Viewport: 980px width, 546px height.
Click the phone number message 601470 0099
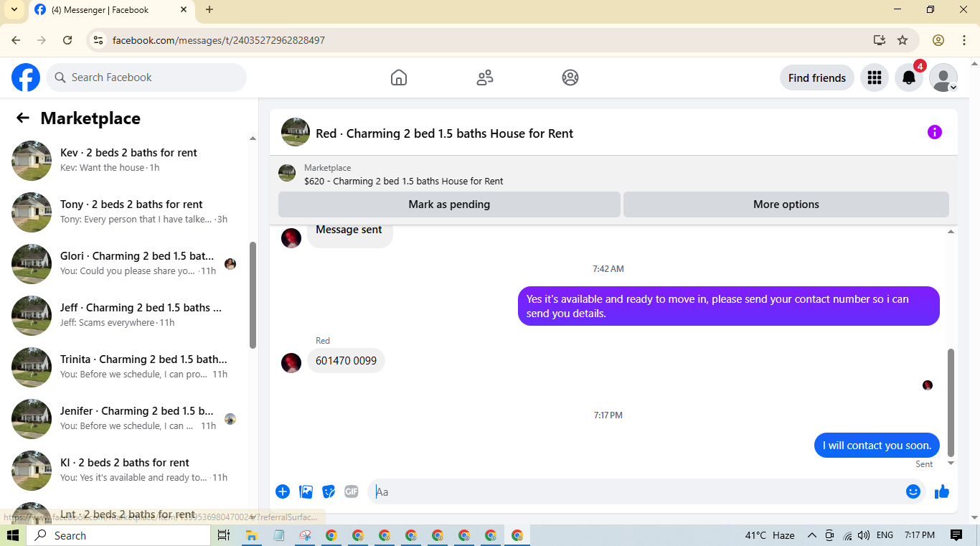click(x=346, y=361)
